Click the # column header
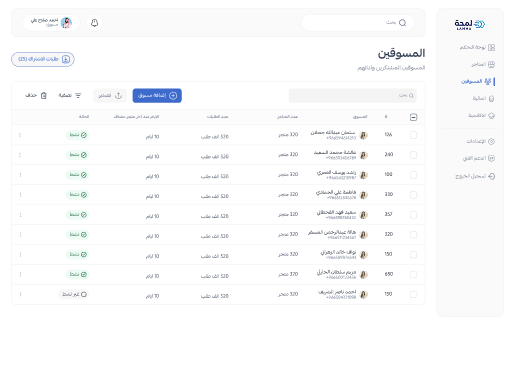 [386, 117]
